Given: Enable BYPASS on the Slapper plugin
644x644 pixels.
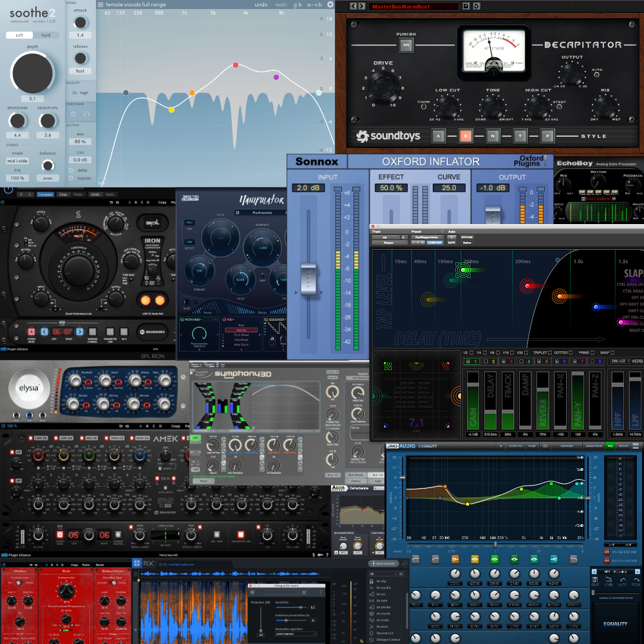Looking at the screenshot, I should pos(467,237).
